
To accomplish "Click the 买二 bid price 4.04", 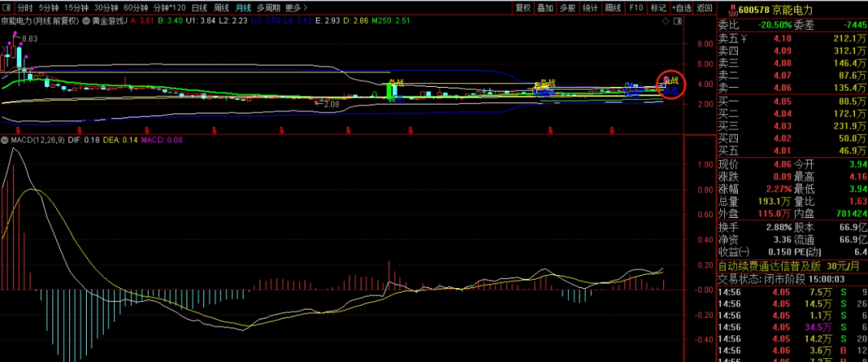I will [x=784, y=113].
